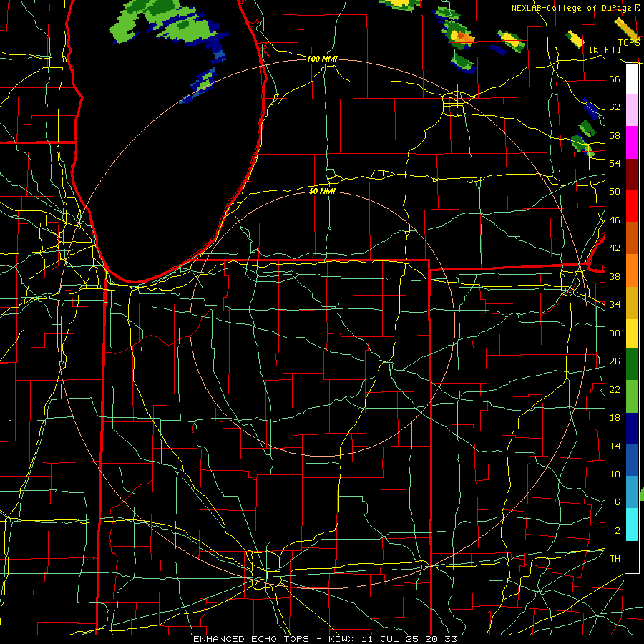
Task: Click the black TH legend block
Action: click(632, 557)
